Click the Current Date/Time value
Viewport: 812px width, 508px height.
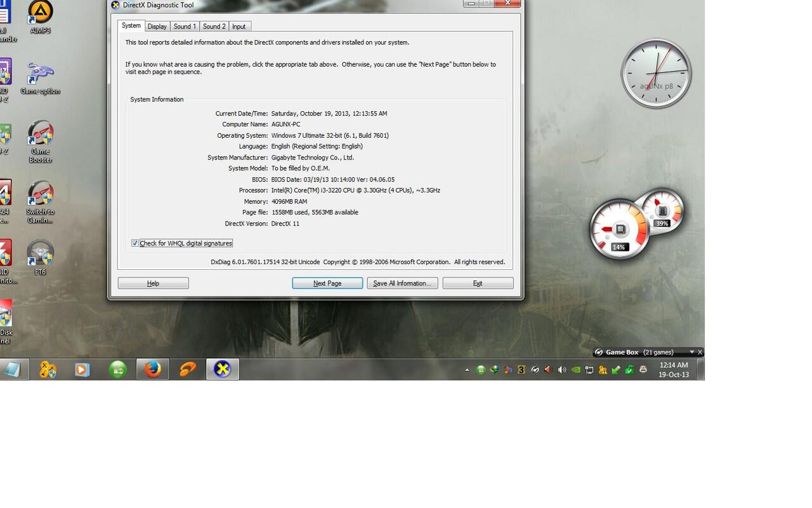pos(329,114)
